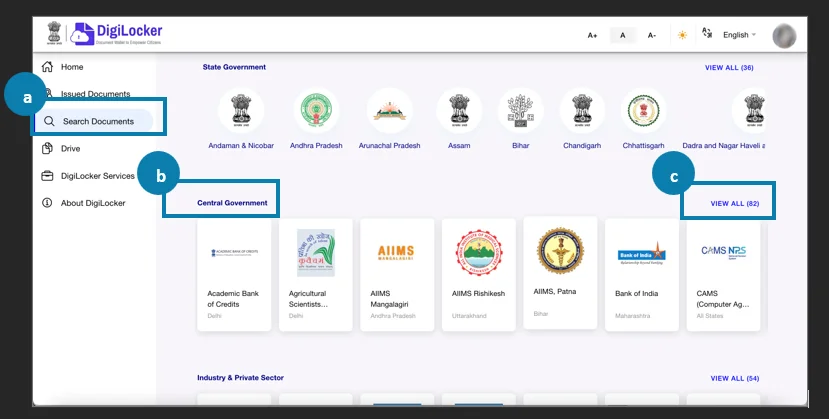829x419 pixels.
Task: Click the Home house icon
Action: (x=47, y=67)
